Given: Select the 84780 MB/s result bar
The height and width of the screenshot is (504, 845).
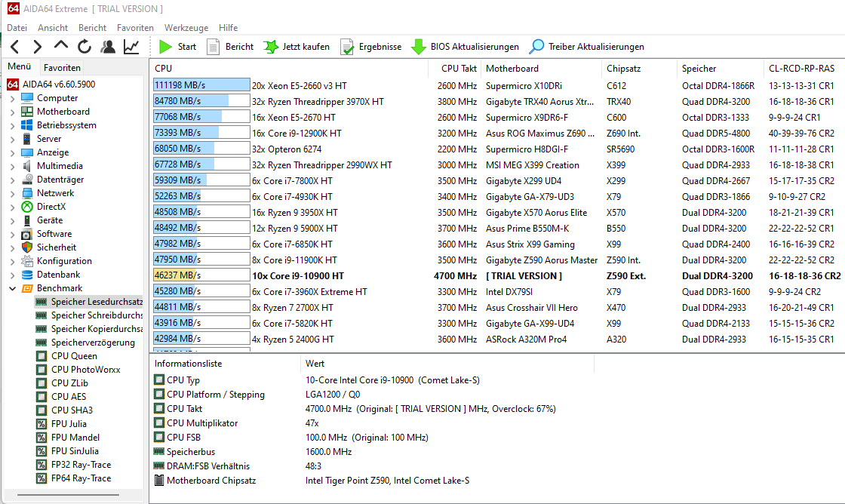Looking at the screenshot, I should click(201, 101).
